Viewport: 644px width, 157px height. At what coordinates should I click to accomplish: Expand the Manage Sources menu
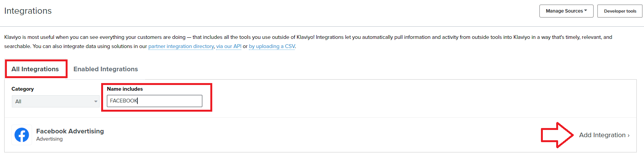pos(566,11)
